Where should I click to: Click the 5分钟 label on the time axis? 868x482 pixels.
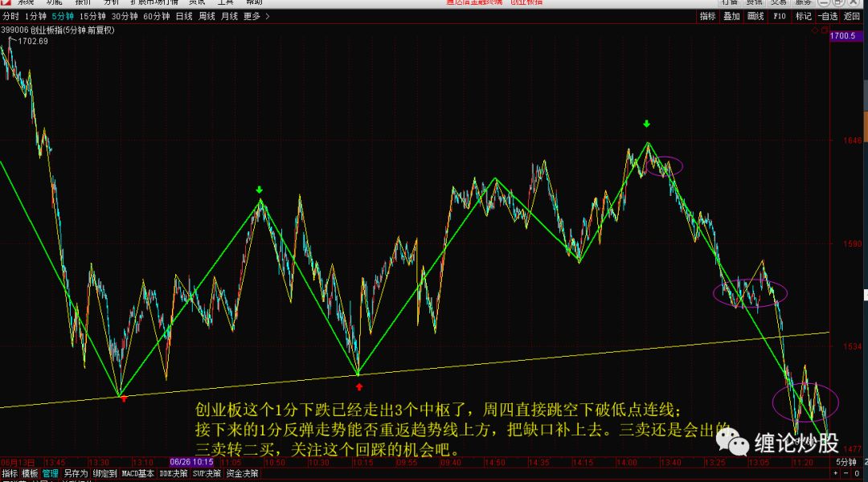pyautogui.click(x=845, y=462)
